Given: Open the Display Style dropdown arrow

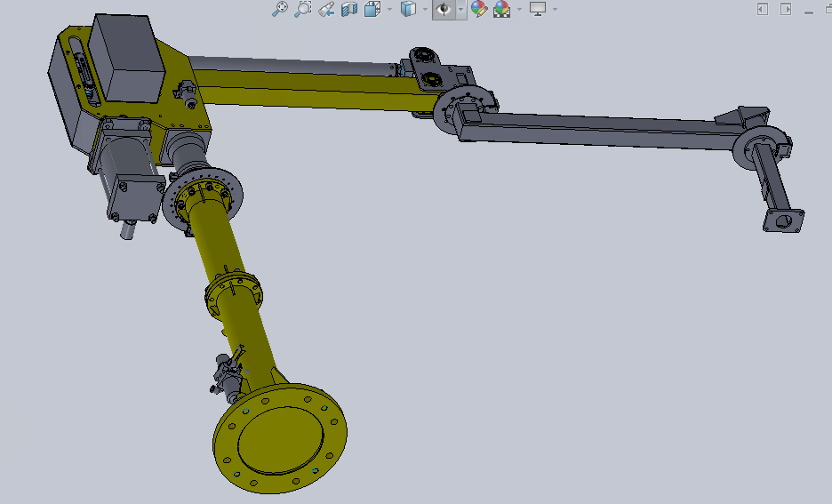Looking at the screenshot, I should (425, 9).
